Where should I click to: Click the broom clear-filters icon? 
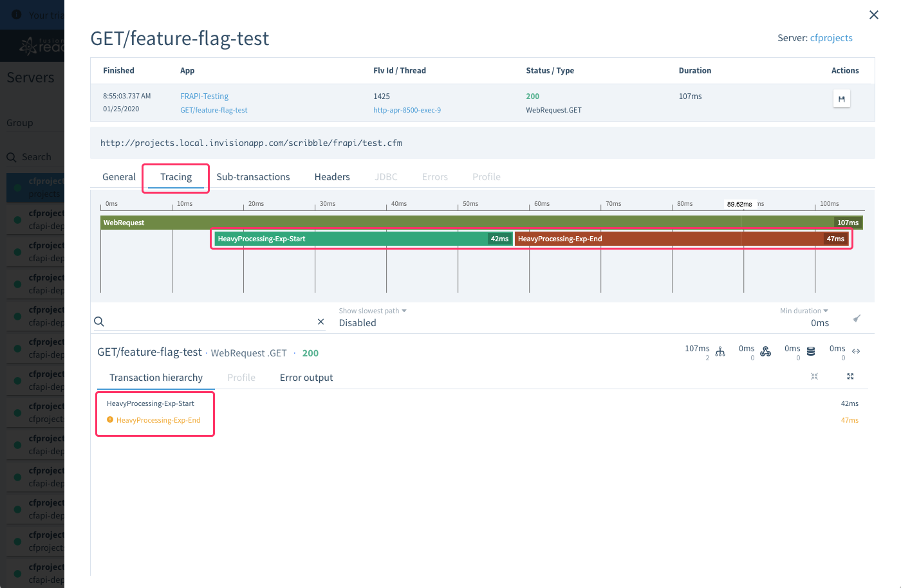pyautogui.click(x=857, y=318)
